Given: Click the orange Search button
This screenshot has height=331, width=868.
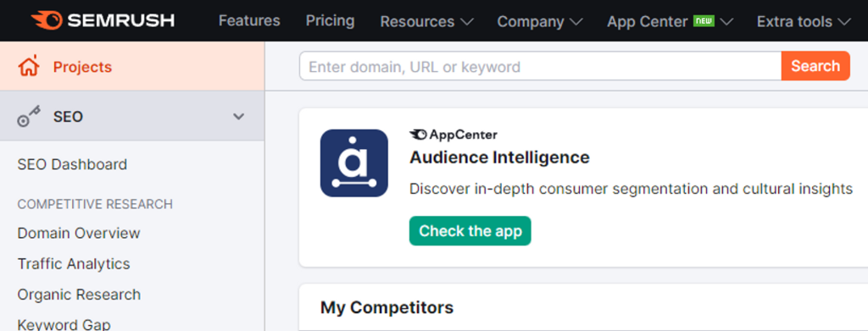Looking at the screenshot, I should tap(815, 66).
